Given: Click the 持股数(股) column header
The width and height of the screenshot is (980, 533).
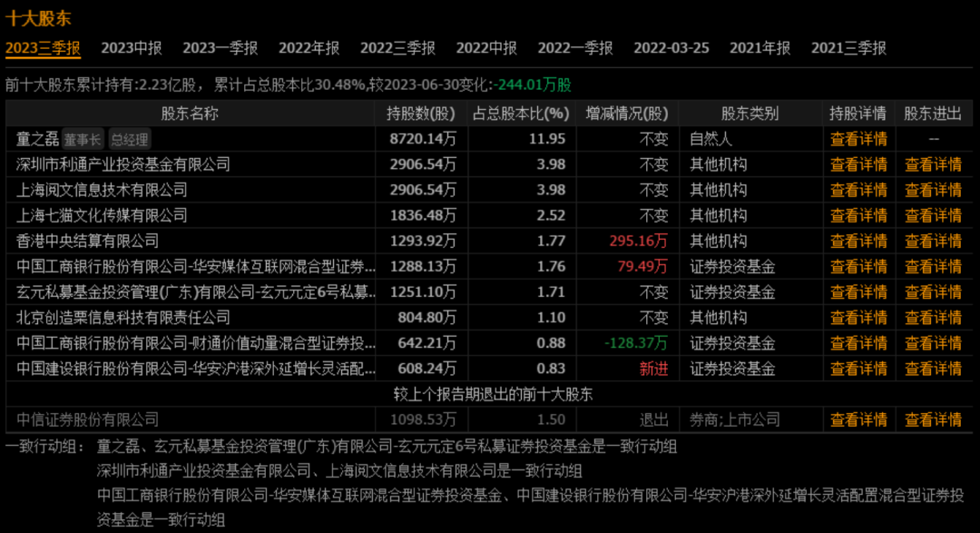Looking at the screenshot, I should coord(421,114).
